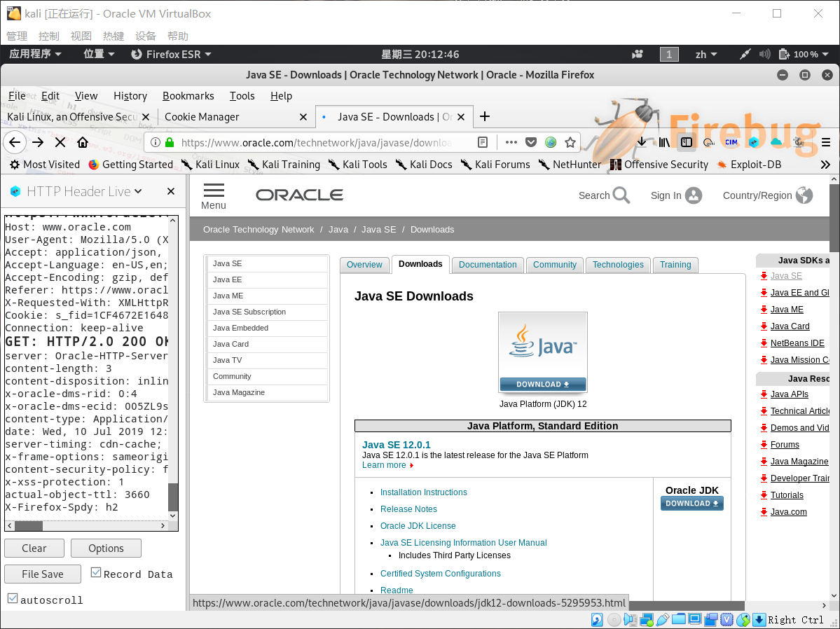This screenshot has width=840, height=629.
Task: Click the Options button
Action: pyautogui.click(x=106, y=548)
